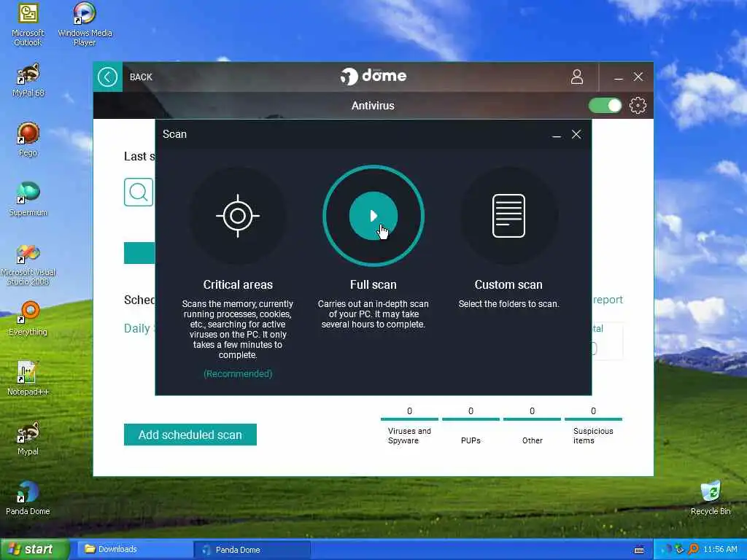Image resolution: width=747 pixels, height=560 pixels.
Task: Select Supermium desktop icon
Action: coord(28,199)
